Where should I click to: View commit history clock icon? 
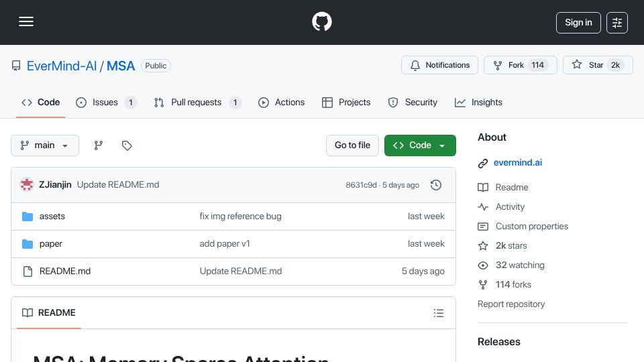click(436, 185)
